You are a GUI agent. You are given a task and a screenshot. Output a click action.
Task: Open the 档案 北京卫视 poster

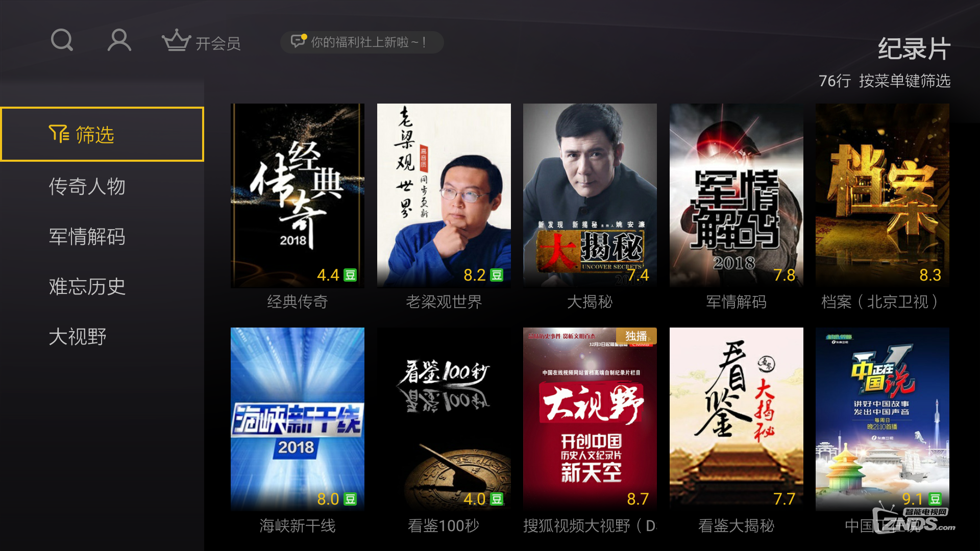click(x=883, y=195)
